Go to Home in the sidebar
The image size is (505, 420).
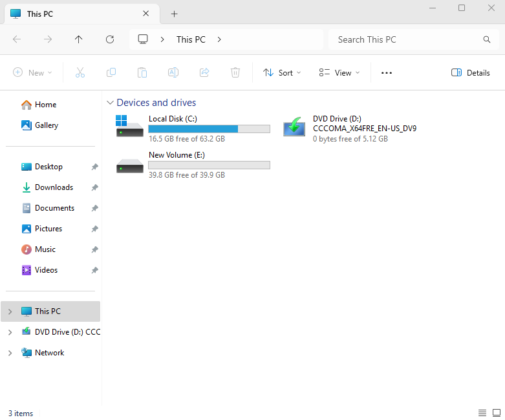45,105
